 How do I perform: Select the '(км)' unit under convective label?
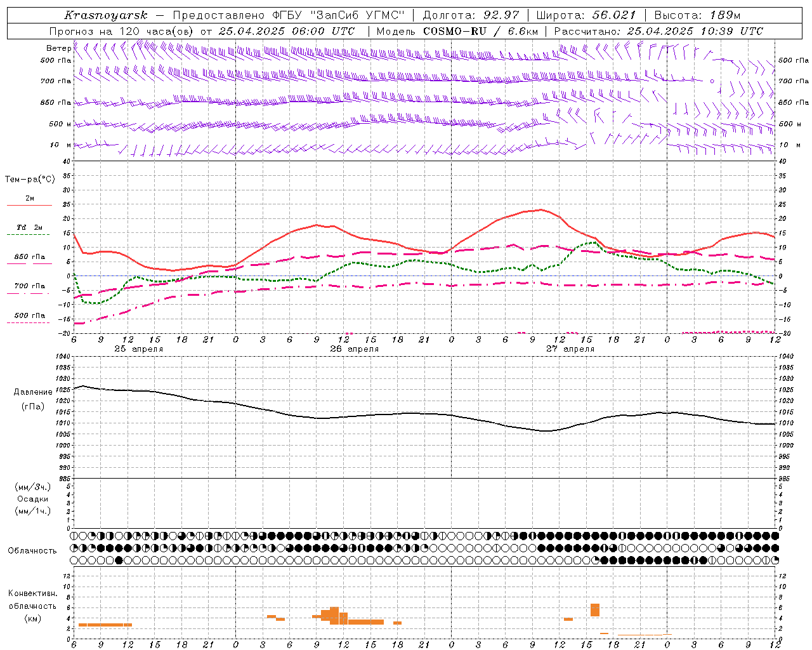point(32,618)
